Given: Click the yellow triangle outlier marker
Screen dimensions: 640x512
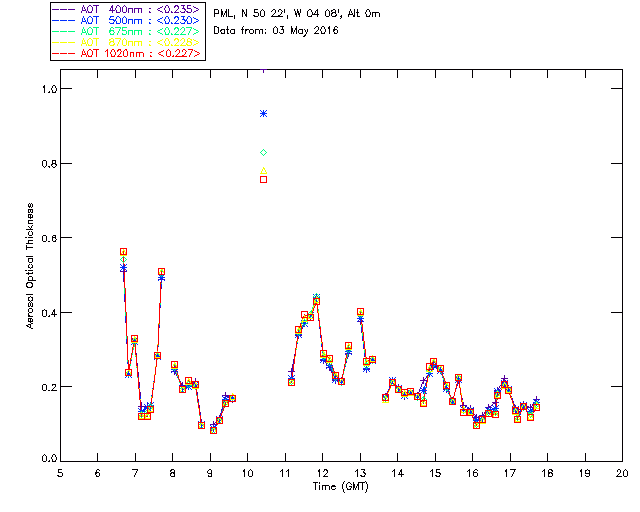Looking at the screenshot, I should tap(263, 171).
